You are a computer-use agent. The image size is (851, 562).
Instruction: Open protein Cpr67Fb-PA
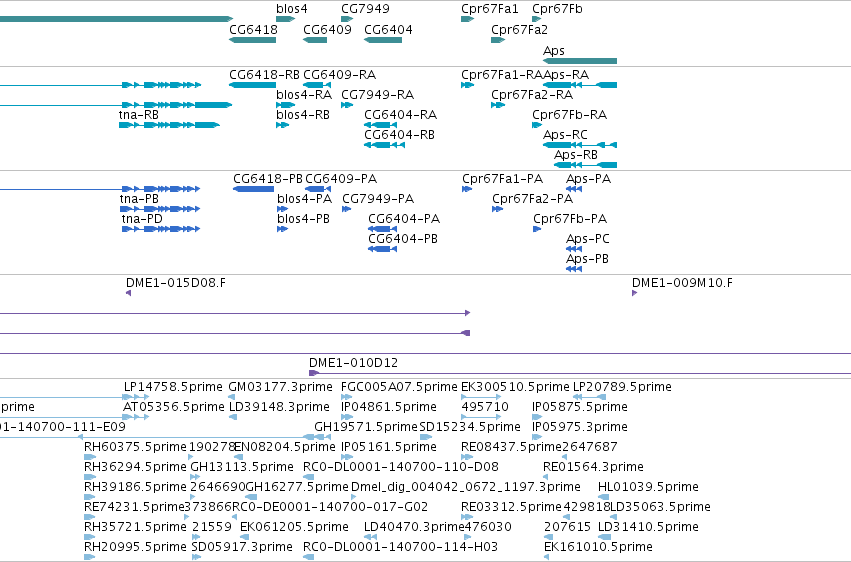(537, 229)
